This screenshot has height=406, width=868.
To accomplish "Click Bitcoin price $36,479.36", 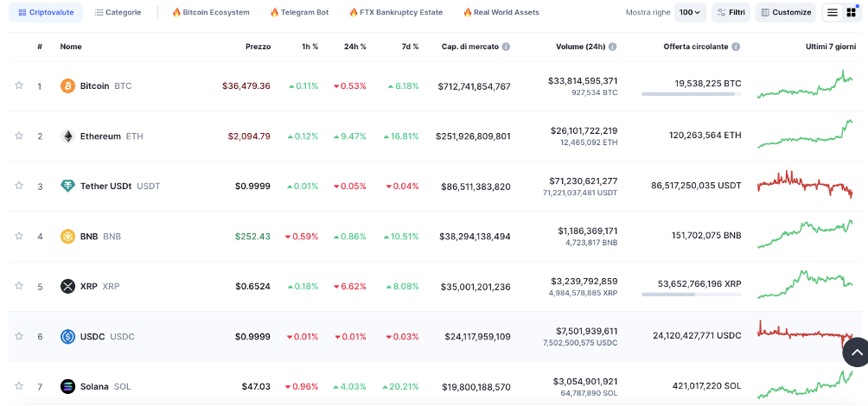I will pos(246,86).
